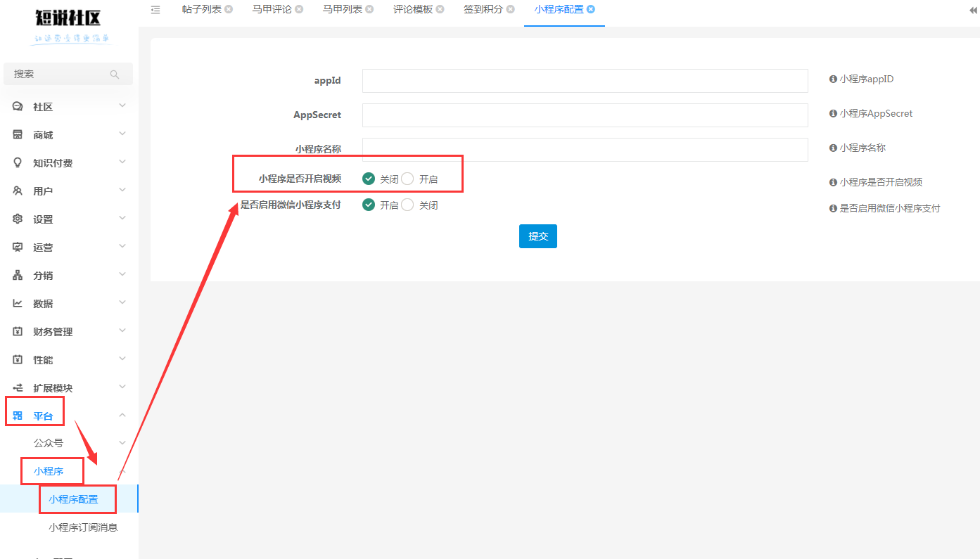The height and width of the screenshot is (559, 980).
Task: Click info icon beside 小程序名称 hint
Action: pos(833,148)
